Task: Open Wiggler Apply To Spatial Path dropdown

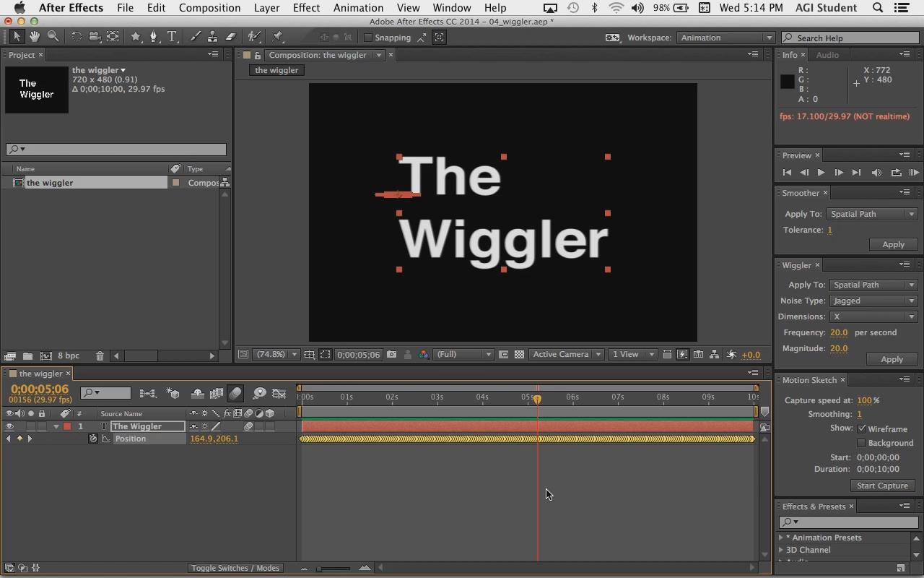Action: [872, 285]
